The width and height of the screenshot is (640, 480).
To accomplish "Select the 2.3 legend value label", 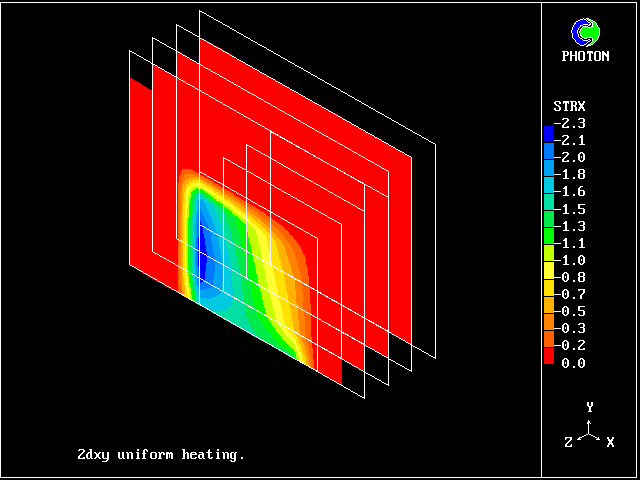I will pos(572,123).
